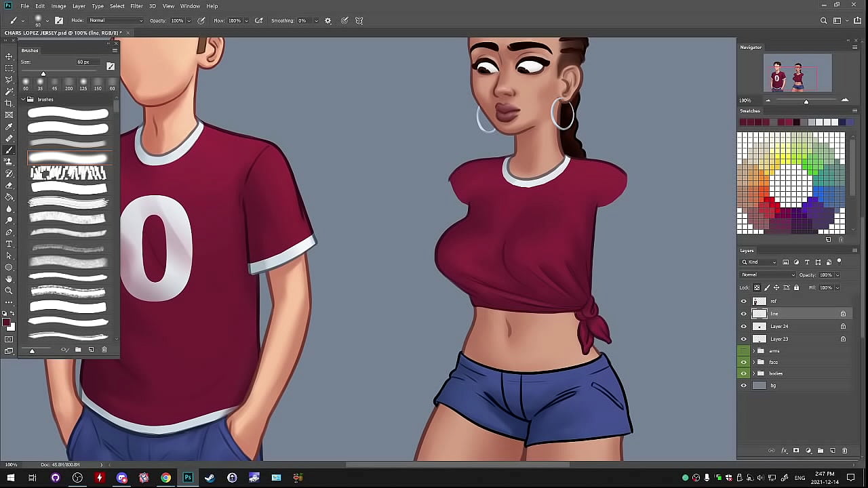Select the Crop tool
This screenshot has height=488, width=868.
click(x=9, y=103)
